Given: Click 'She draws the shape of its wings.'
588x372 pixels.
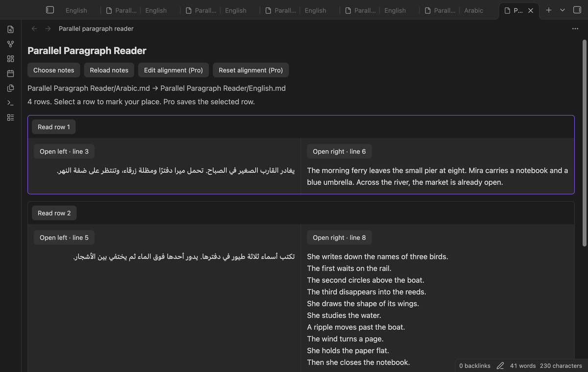Looking at the screenshot, I should click(x=363, y=303).
